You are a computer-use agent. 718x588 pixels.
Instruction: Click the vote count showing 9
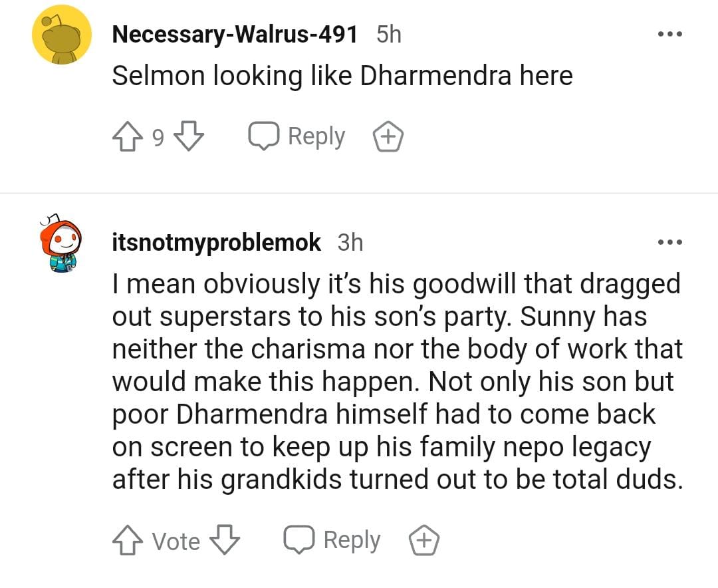[x=158, y=138]
